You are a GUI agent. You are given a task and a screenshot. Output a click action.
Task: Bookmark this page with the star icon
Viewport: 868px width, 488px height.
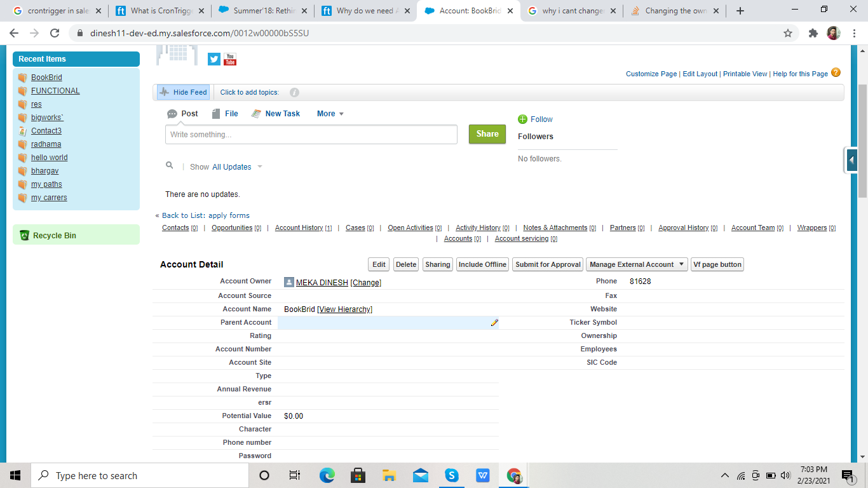pos(788,33)
